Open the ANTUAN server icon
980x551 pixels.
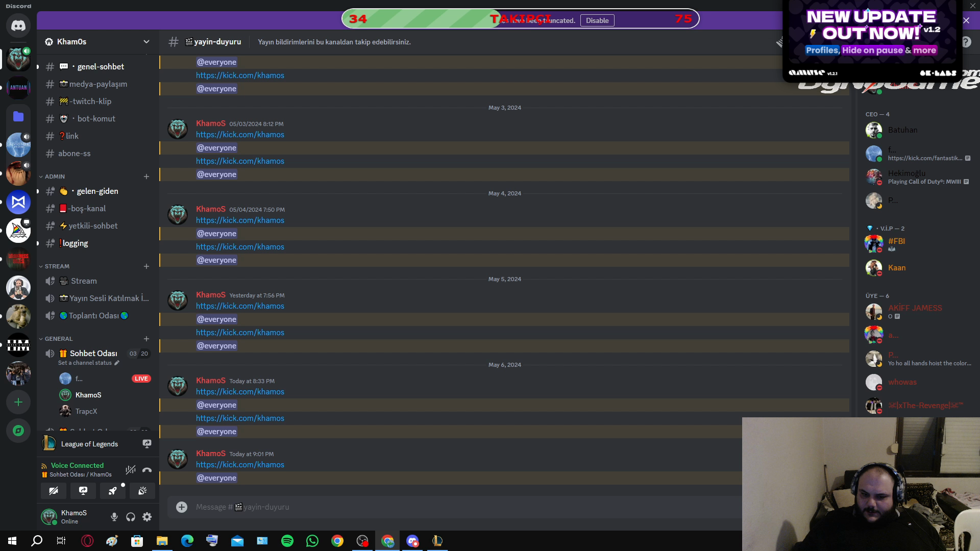pos(18,88)
